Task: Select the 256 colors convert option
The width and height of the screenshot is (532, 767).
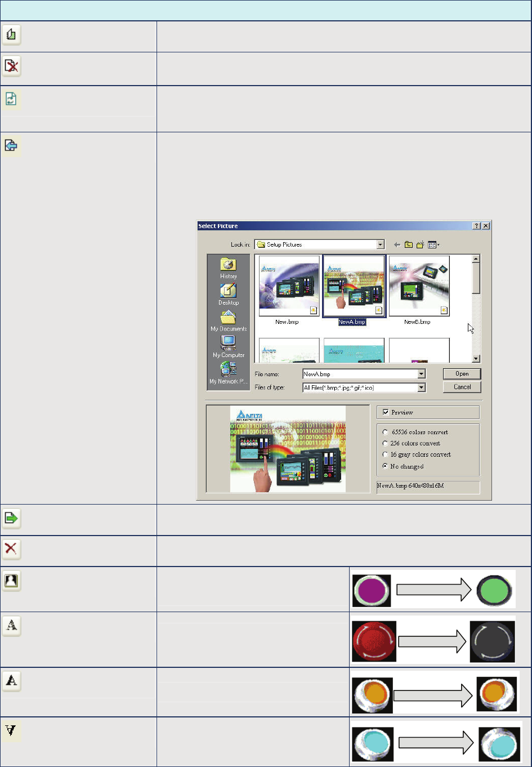Action: [x=386, y=443]
